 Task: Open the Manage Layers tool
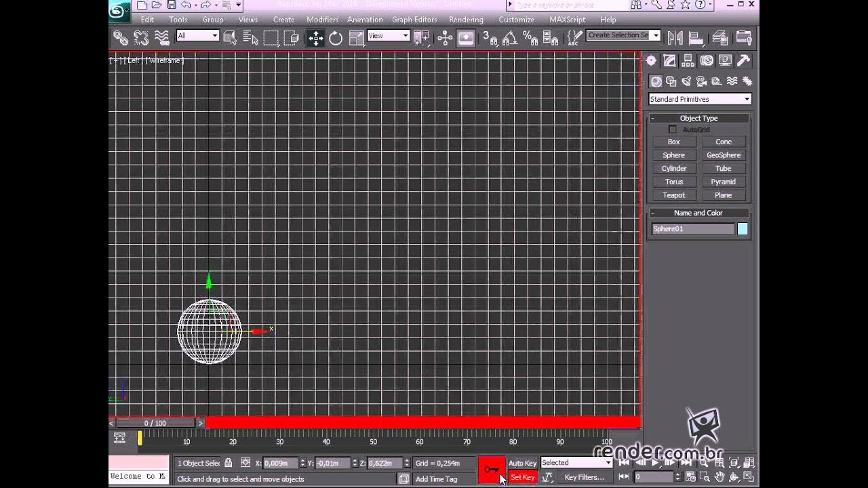720,38
